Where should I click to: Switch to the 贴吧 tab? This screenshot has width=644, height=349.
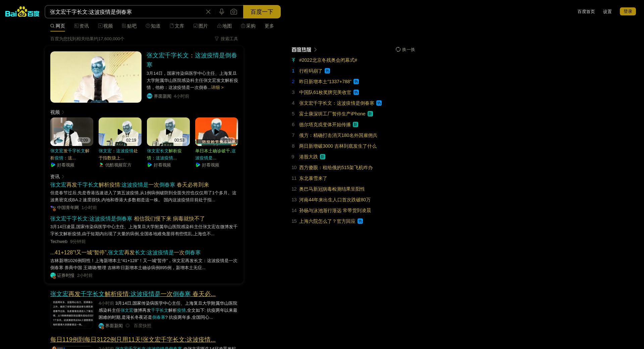coord(129,26)
